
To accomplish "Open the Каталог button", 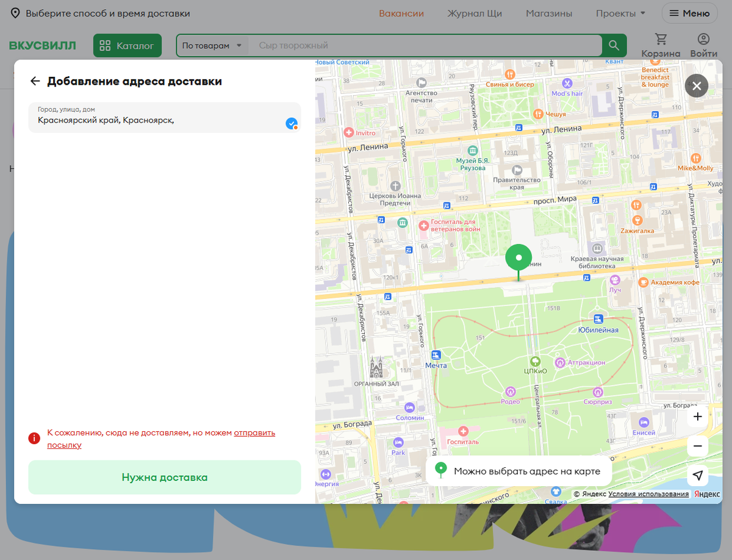I will click(x=127, y=46).
